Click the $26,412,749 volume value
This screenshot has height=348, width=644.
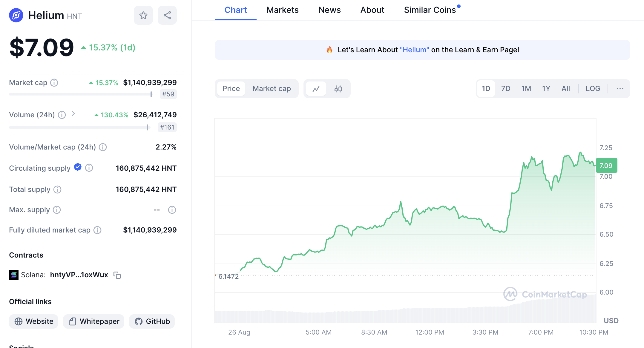click(x=155, y=115)
